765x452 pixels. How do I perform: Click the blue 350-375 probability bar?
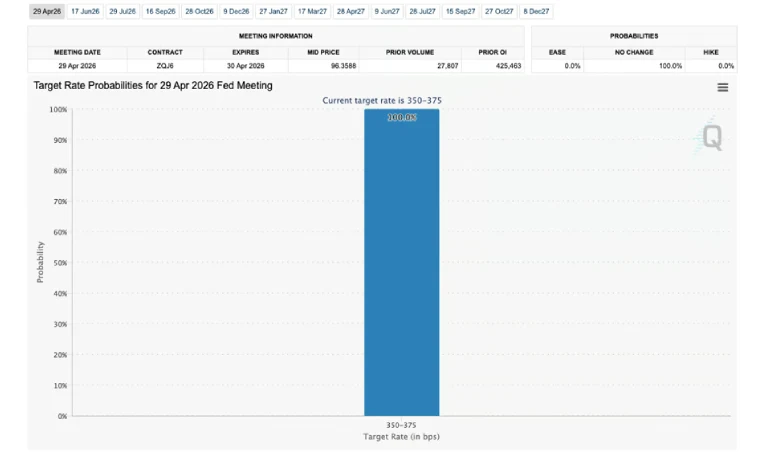coord(401,262)
